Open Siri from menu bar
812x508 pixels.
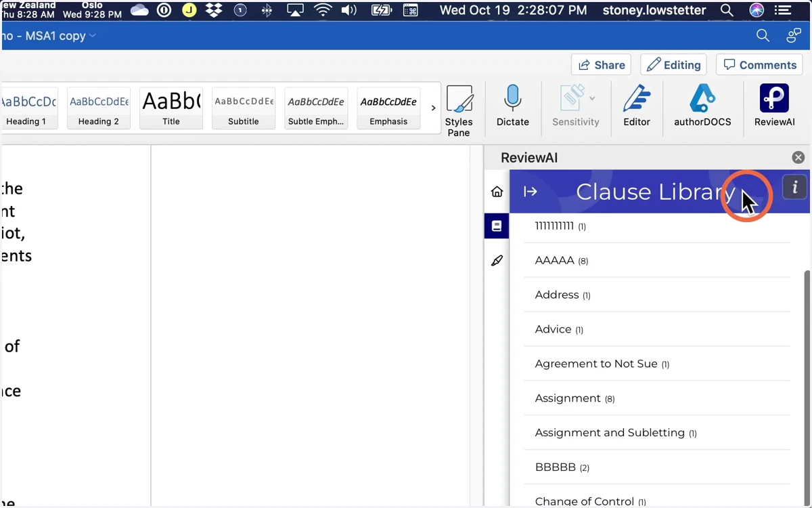pos(757,10)
